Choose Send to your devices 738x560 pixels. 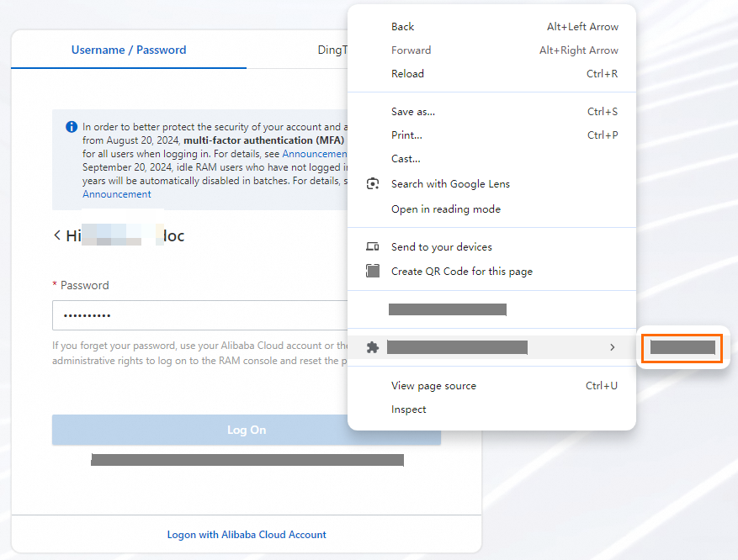[x=491, y=247]
